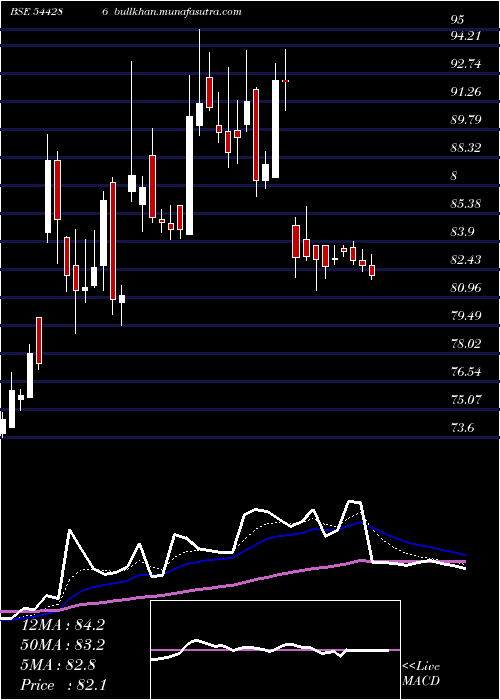Viewport: 500px width, 700px height.
Task: Click the Price : 82.1 readout
Action: pos(64,685)
